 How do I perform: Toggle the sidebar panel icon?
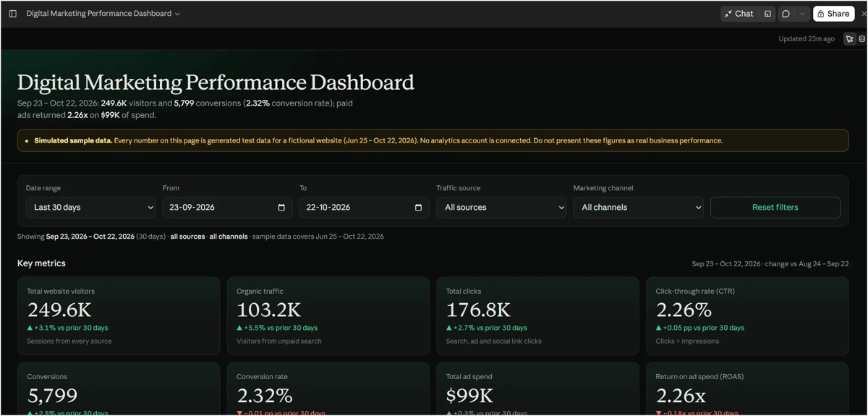(12, 14)
